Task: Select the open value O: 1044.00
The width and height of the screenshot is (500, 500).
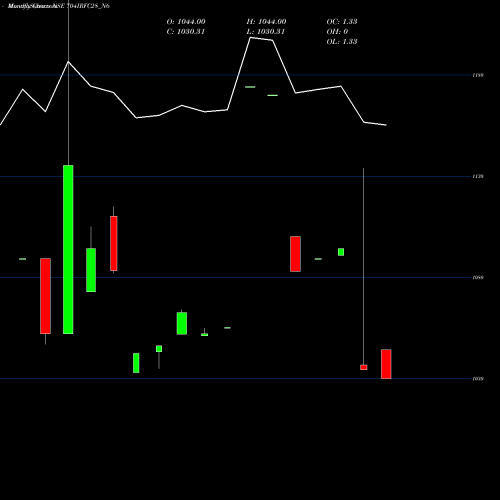Action: pyautogui.click(x=186, y=22)
